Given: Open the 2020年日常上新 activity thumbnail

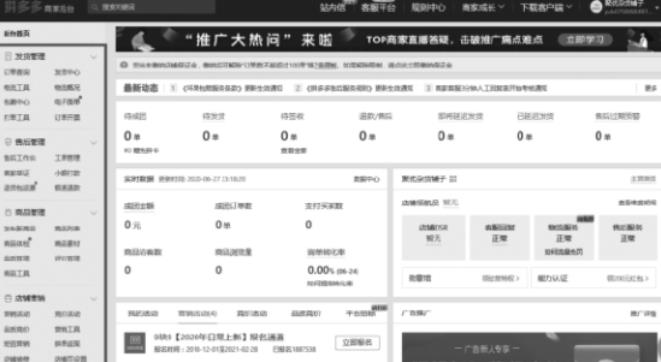Looking at the screenshot, I should pos(135,343).
